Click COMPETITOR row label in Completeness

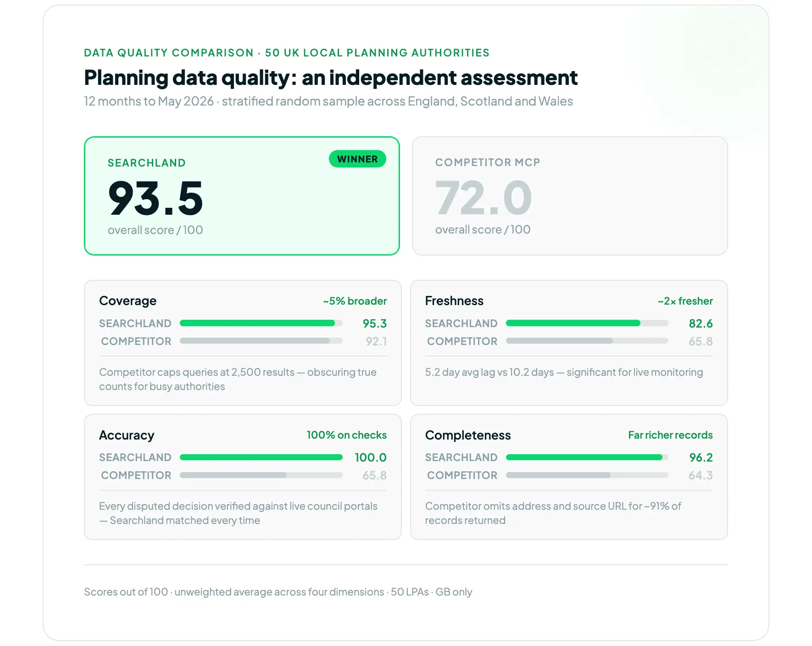pyautogui.click(x=462, y=475)
